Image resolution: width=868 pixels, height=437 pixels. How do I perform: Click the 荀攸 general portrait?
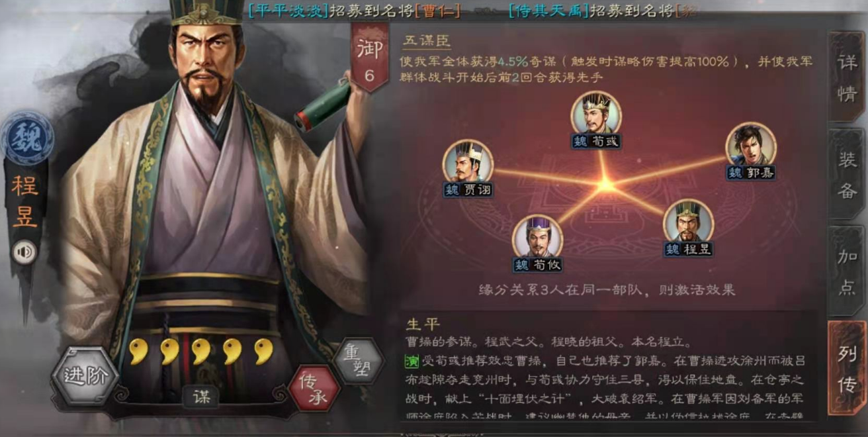(x=537, y=238)
